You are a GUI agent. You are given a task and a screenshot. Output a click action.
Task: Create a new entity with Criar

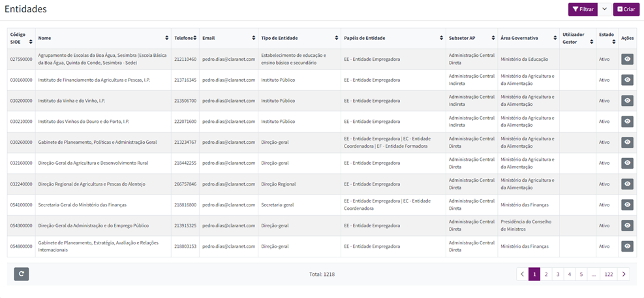click(x=626, y=9)
